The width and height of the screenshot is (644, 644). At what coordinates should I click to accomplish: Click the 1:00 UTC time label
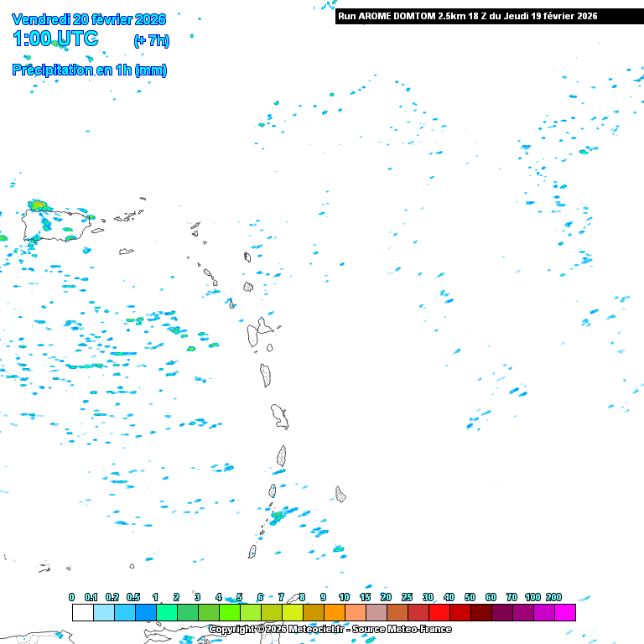point(55,39)
